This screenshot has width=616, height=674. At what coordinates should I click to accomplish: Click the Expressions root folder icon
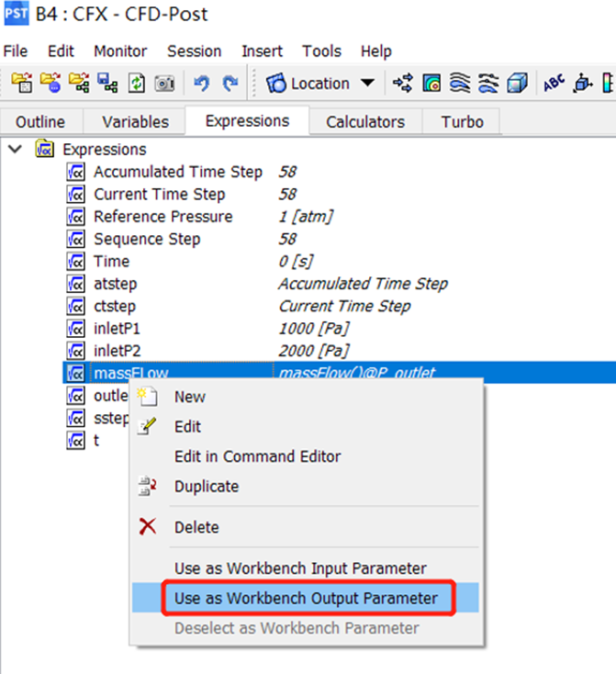click(45, 149)
